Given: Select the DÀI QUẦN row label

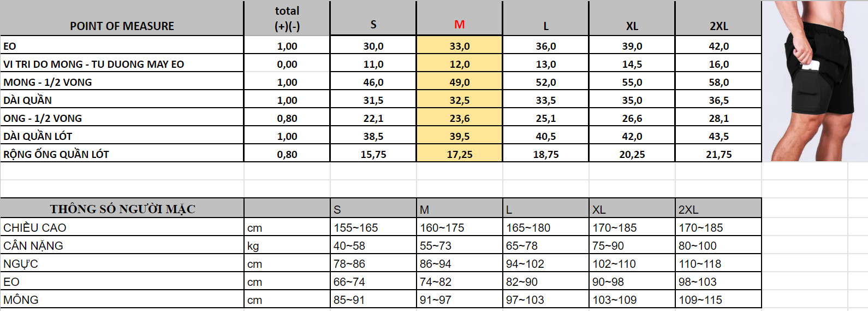Looking at the screenshot, I should click(122, 99).
